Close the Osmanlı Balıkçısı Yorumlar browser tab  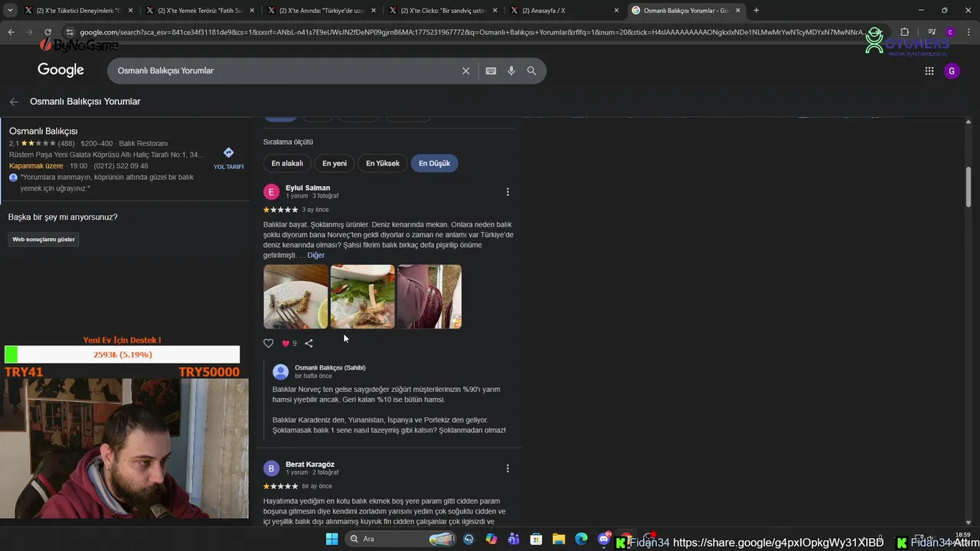point(738,11)
